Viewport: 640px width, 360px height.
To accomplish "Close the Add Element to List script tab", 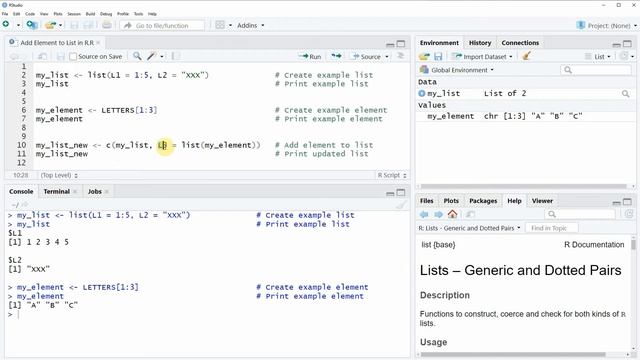I will (x=98, y=42).
